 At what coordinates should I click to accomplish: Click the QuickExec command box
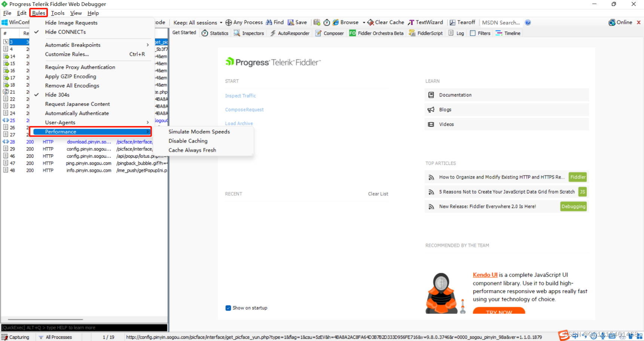84,328
